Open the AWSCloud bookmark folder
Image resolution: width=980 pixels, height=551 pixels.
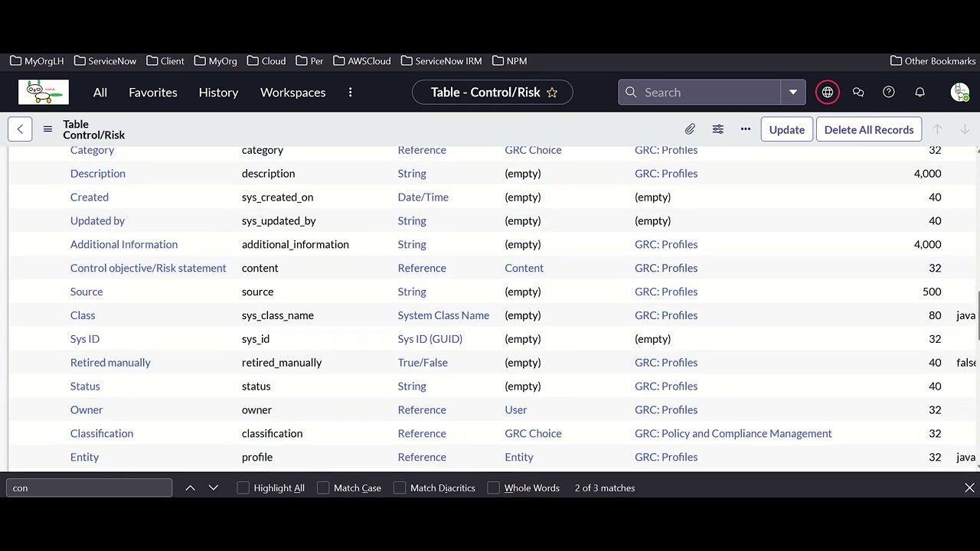[362, 60]
